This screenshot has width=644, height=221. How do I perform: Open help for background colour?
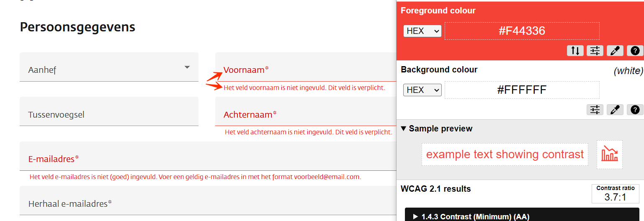point(635,110)
